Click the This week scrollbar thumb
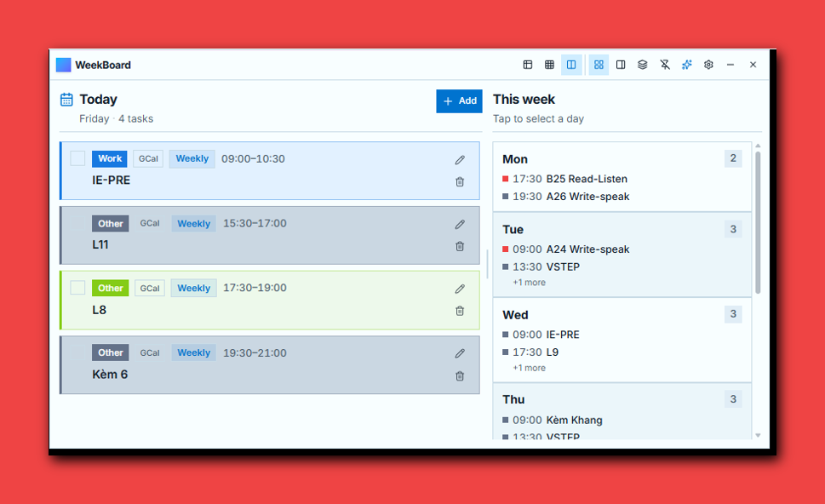Screen dimensions: 825x504 pyautogui.click(x=758, y=222)
